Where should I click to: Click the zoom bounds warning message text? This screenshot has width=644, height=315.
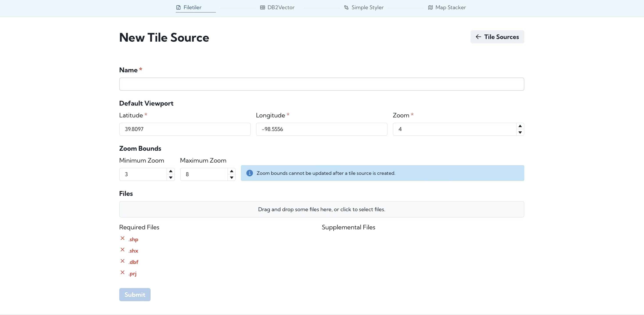point(326,173)
